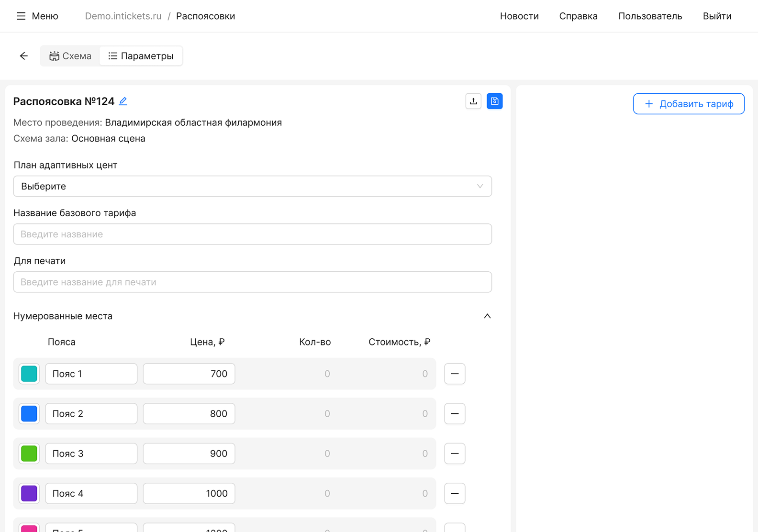The height and width of the screenshot is (532, 758).
Task: Open the teal color swatch for Пояс 1
Action: click(29, 374)
